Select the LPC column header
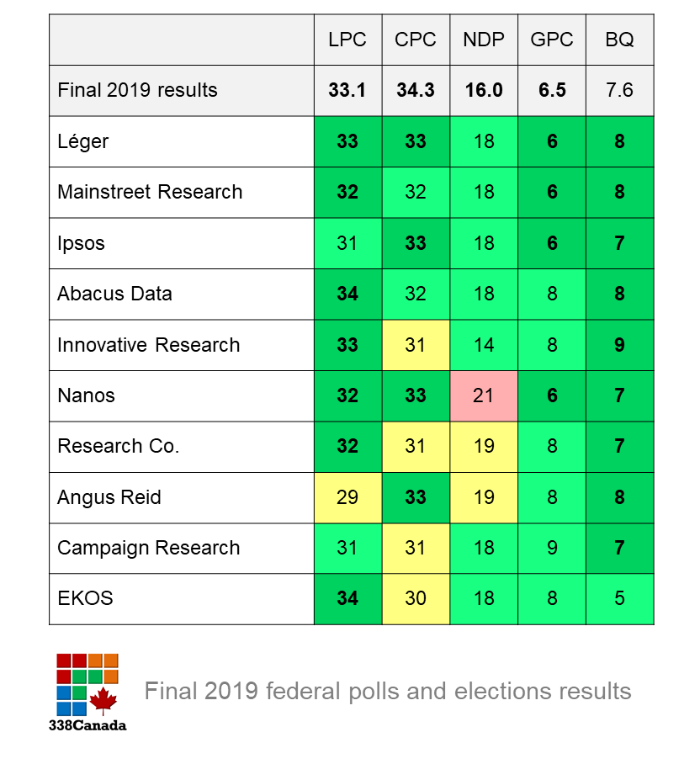The width and height of the screenshot is (700, 764). [x=347, y=40]
